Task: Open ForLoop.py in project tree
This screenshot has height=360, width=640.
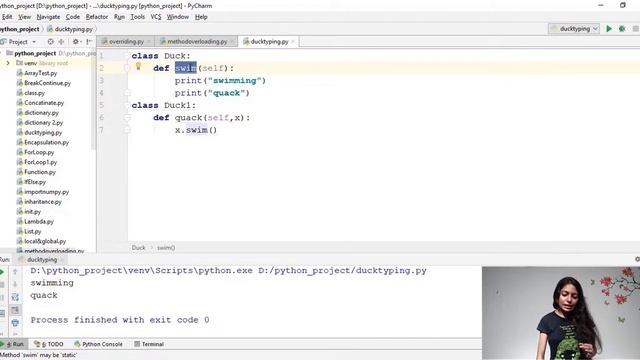Action: click(x=35, y=152)
